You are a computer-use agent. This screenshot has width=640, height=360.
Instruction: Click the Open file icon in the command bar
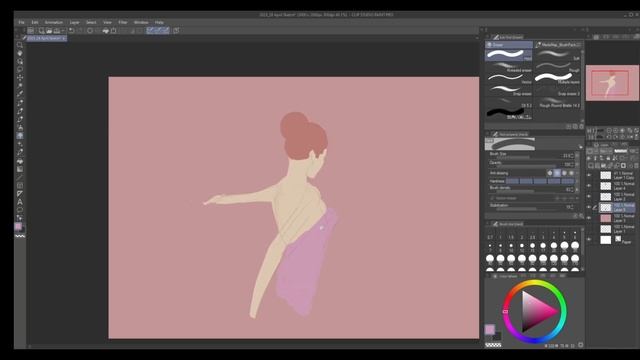pos(49,31)
